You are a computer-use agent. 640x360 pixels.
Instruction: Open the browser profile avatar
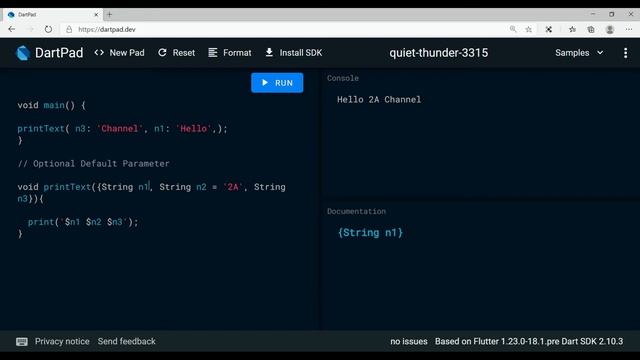[x=610, y=29]
